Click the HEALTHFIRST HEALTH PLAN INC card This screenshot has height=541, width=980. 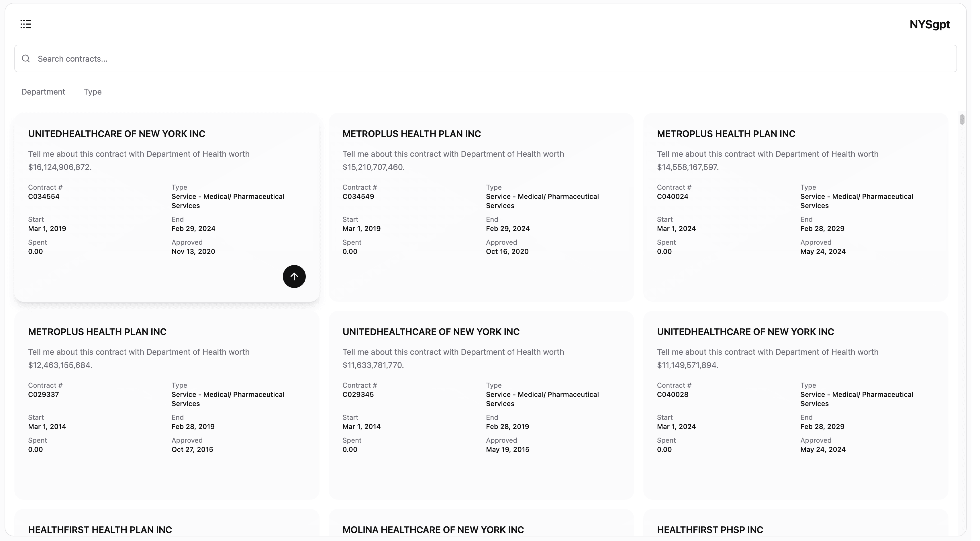coord(99,529)
